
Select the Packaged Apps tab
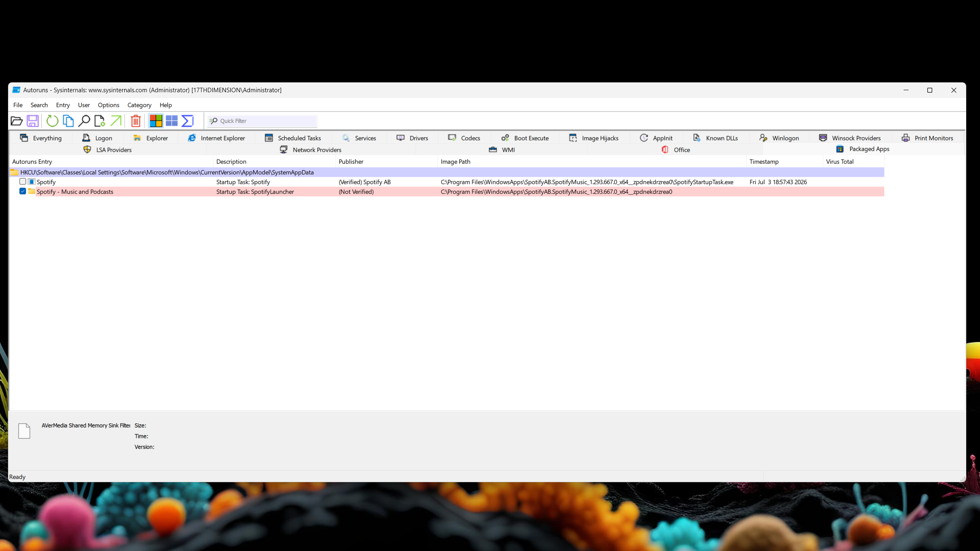(x=863, y=149)
